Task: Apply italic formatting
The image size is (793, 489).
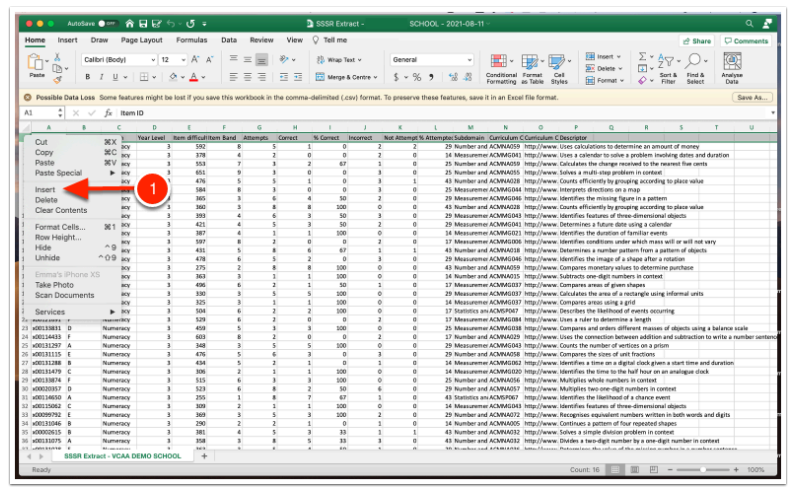Action: (x=101, y=77)
